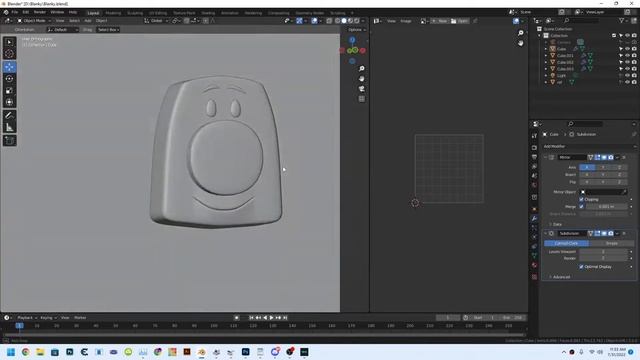This screenshot has width=640, height=360.
Task: Toggle Clipping checkbox in Mirror modifier
Action: coord(581,199)
